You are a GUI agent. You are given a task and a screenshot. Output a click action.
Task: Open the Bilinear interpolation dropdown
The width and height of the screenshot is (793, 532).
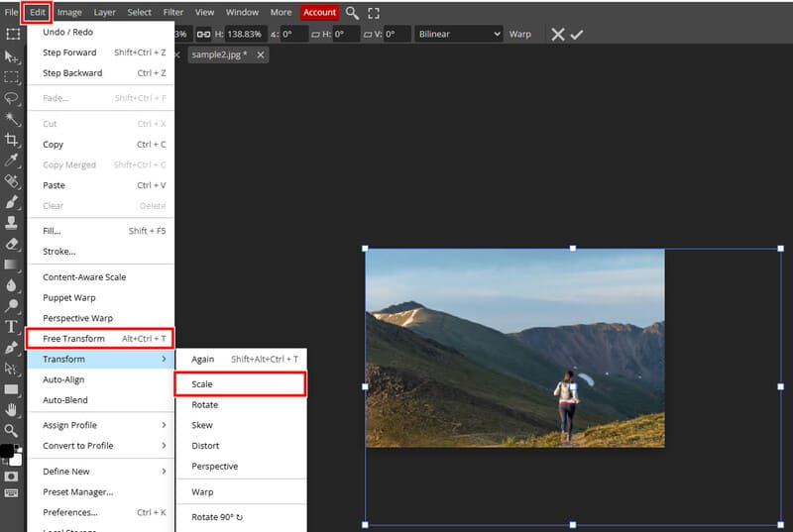(x=459, y=34)
